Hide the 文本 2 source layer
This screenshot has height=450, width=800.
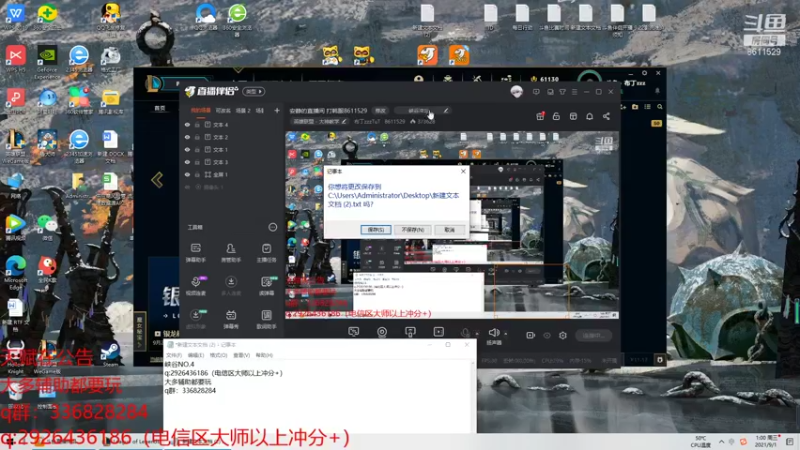(187, 137)
